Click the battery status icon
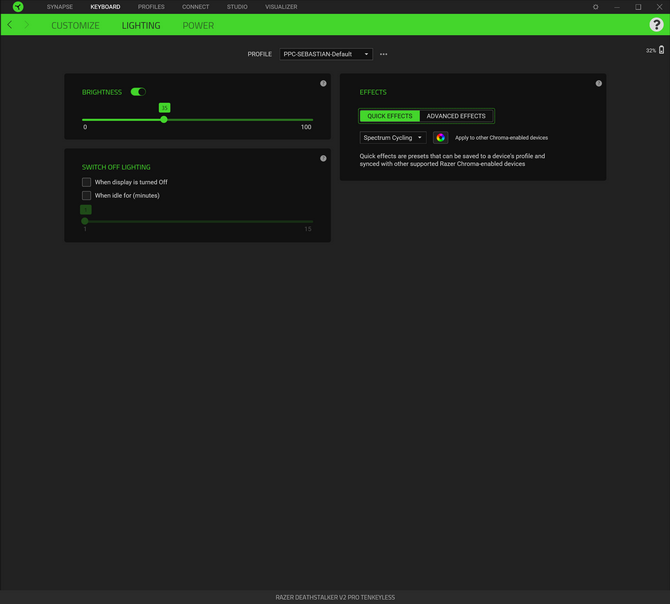 [661, 50]
